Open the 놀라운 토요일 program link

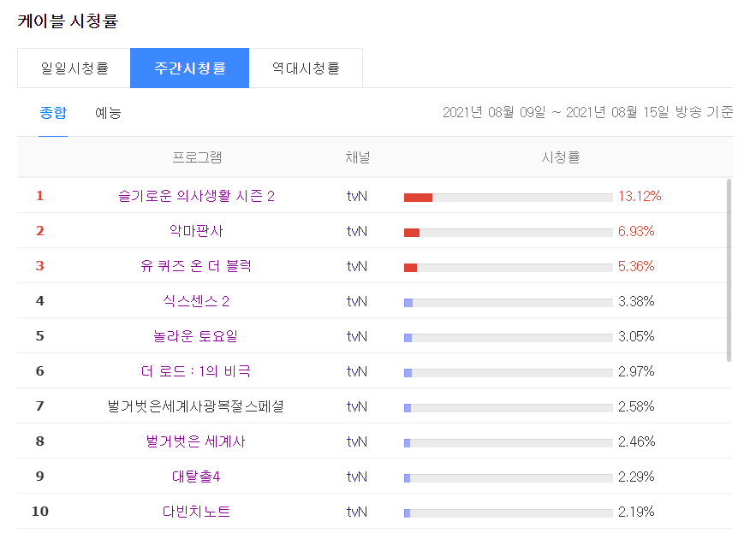196,336
